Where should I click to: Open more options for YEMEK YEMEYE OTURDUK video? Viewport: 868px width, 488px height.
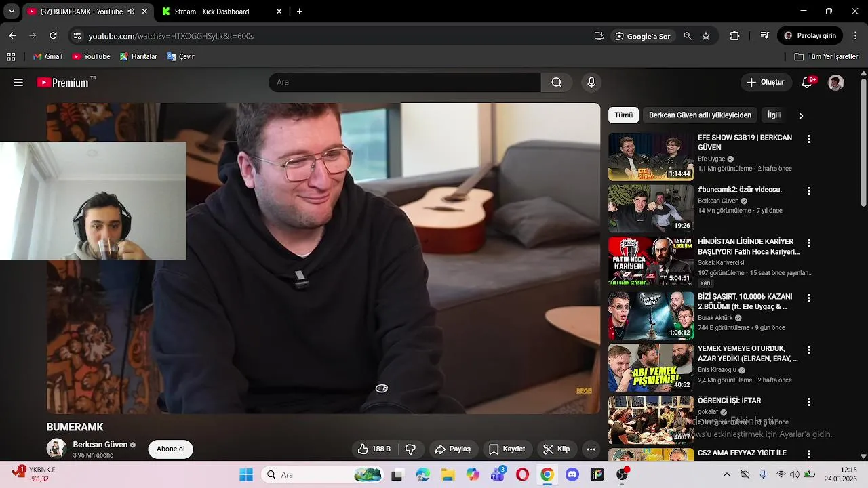click(808, 350)
